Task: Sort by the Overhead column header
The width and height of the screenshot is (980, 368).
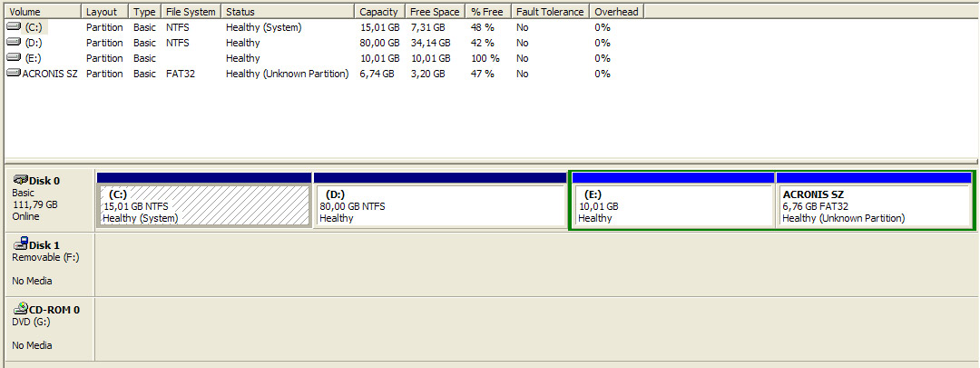Action: pyautogui.click(x=616, y=12)
